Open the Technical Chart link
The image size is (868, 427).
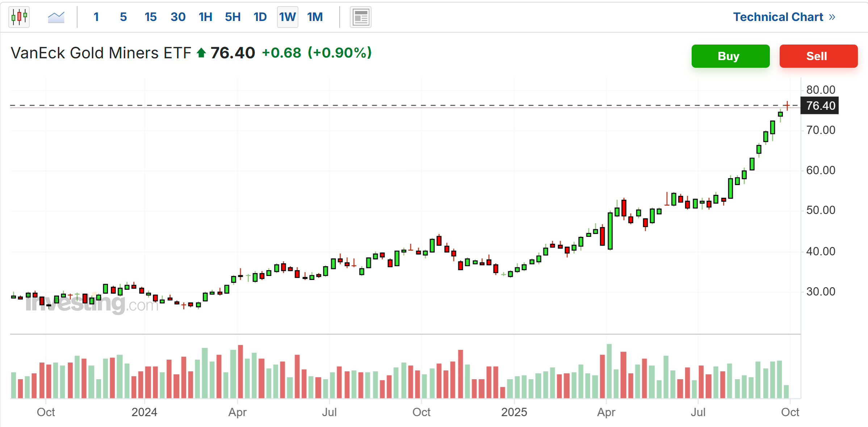coord(778,17)
